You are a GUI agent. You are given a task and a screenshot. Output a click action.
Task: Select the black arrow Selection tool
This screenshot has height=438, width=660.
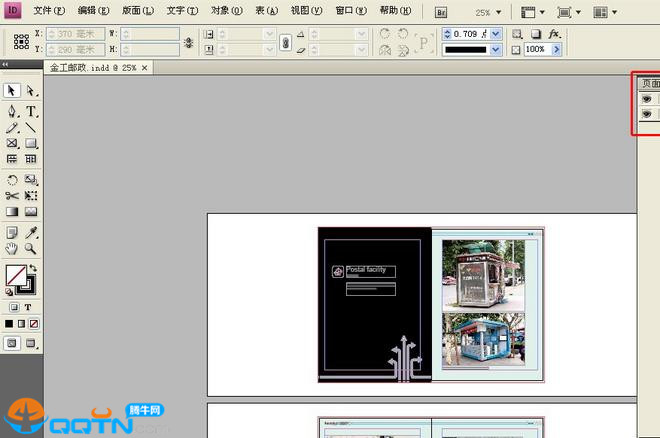[x=12, y=91]
